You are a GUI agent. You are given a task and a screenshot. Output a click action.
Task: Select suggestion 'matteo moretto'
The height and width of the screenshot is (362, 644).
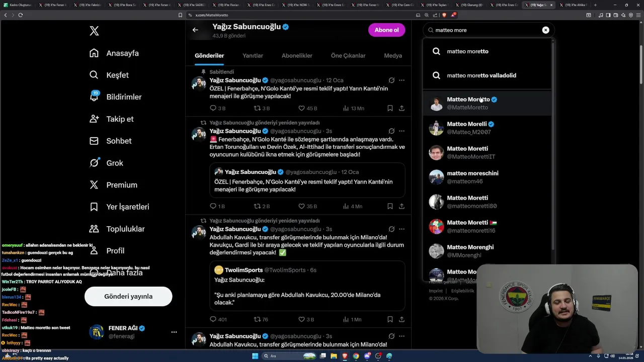pos(487,51)
